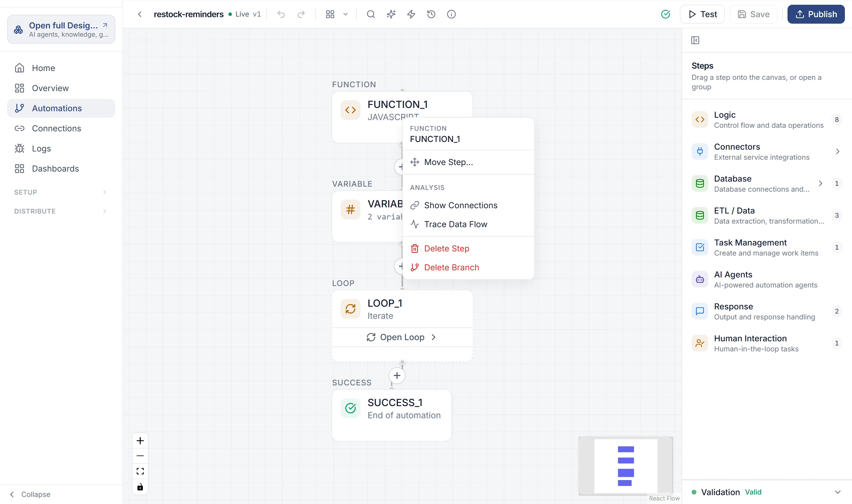852x504 pixels.
Task: Open the layout grid icon
Action: point(330,14)
